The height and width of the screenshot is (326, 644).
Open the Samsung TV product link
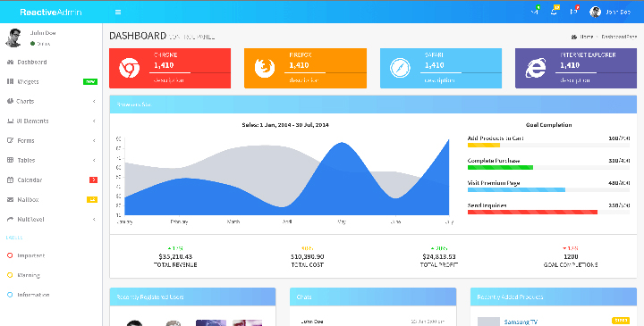521,322
